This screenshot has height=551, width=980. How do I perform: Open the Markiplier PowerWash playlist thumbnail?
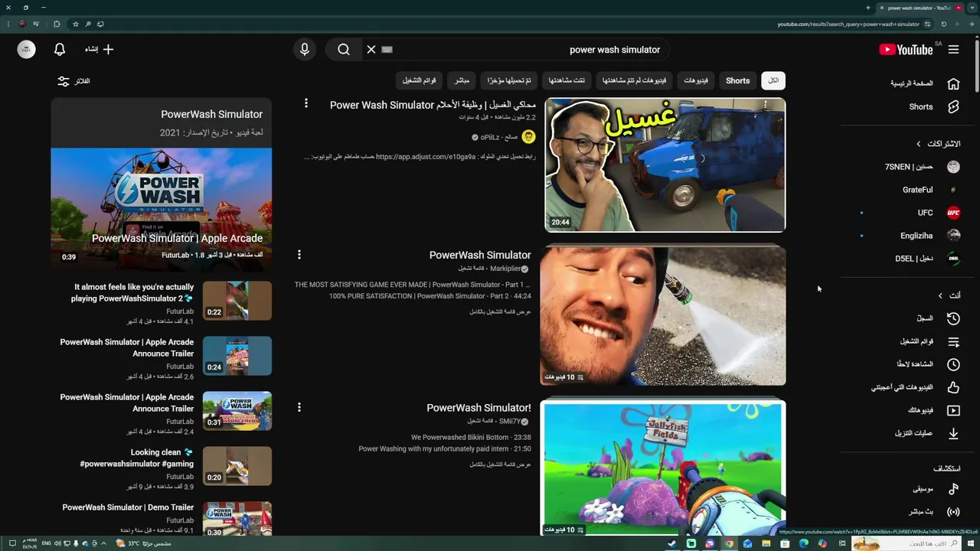(663, 316)
